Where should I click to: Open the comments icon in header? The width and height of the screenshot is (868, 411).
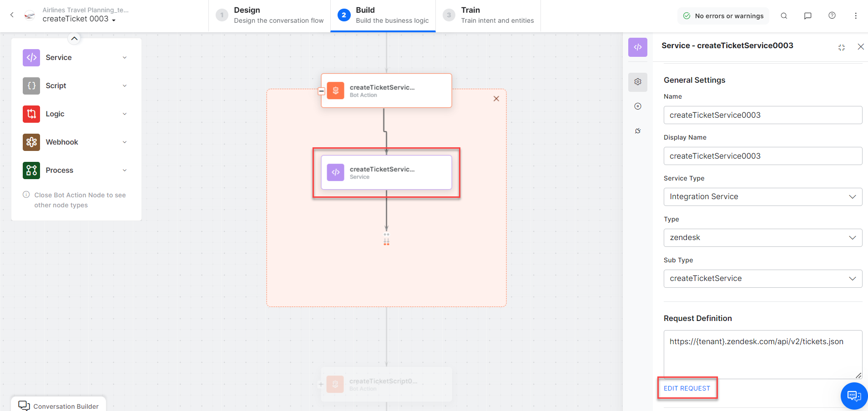click(x=807, y=16)
